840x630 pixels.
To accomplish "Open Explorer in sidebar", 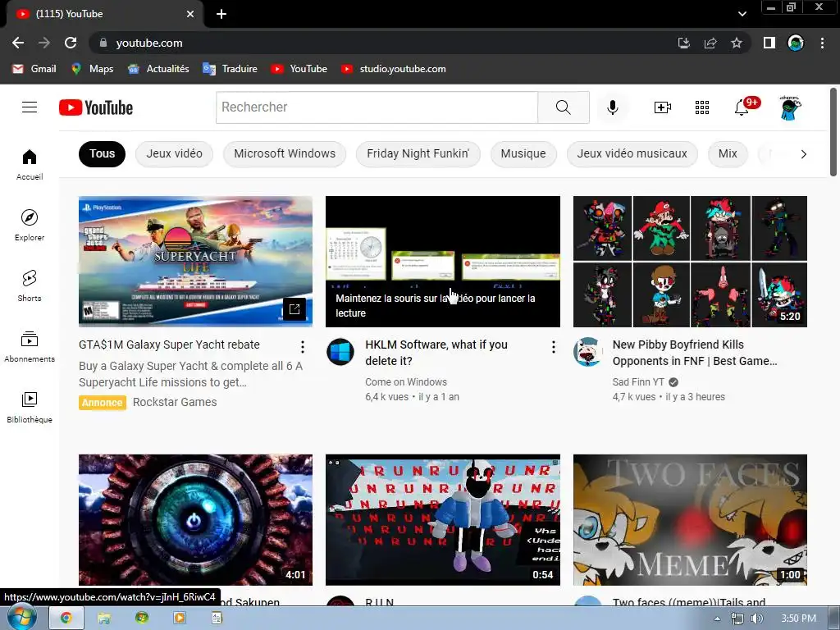I will click(30, 225).
